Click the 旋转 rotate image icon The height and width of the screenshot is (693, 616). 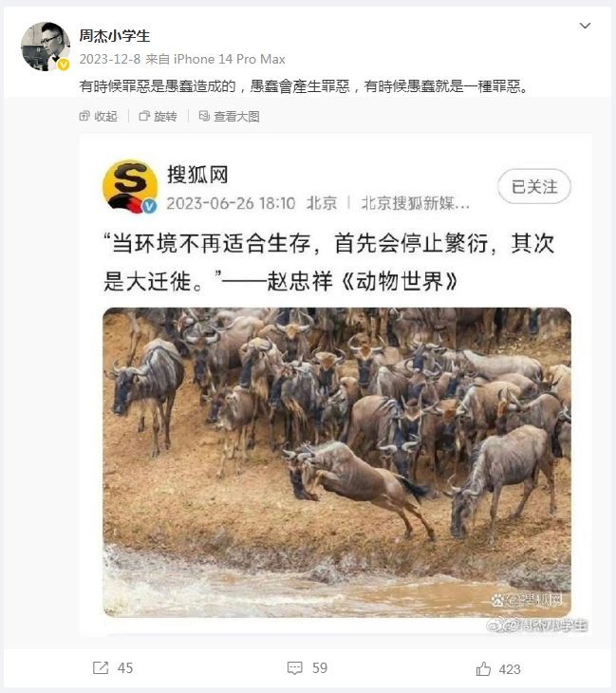pyautogui.click(x=144, y=116)
